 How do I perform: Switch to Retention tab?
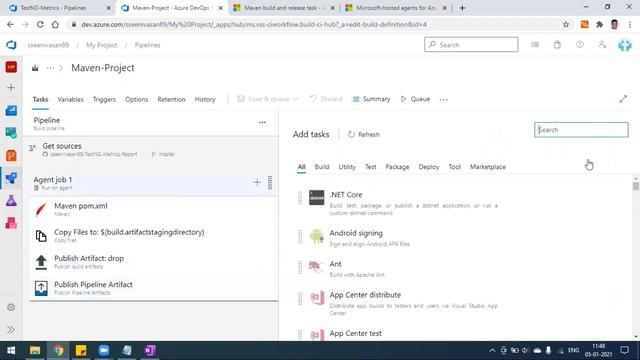click(x=171, y=99)
